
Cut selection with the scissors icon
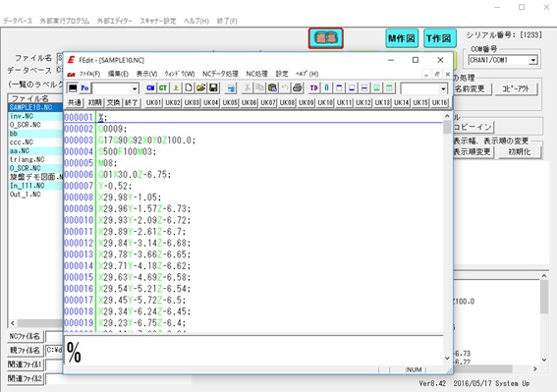pos(248,87)
